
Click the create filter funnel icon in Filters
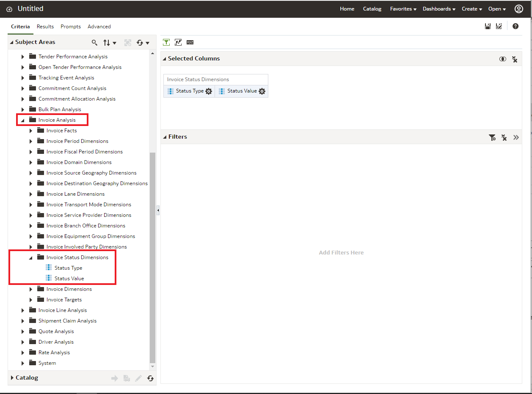492,137
